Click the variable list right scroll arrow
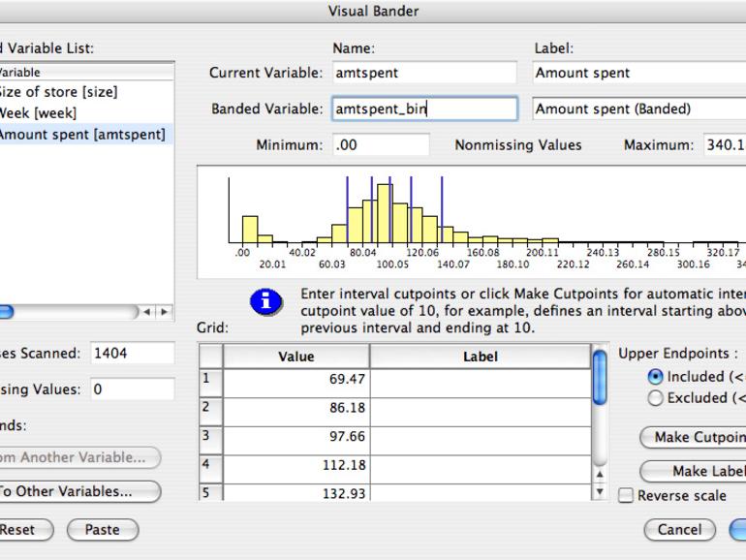 point(164,312)
